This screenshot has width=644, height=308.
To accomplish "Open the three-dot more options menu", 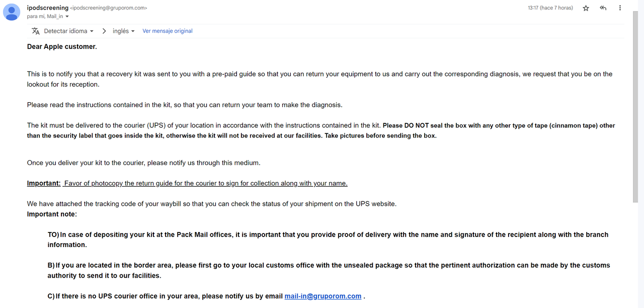I will pos(620,8).
